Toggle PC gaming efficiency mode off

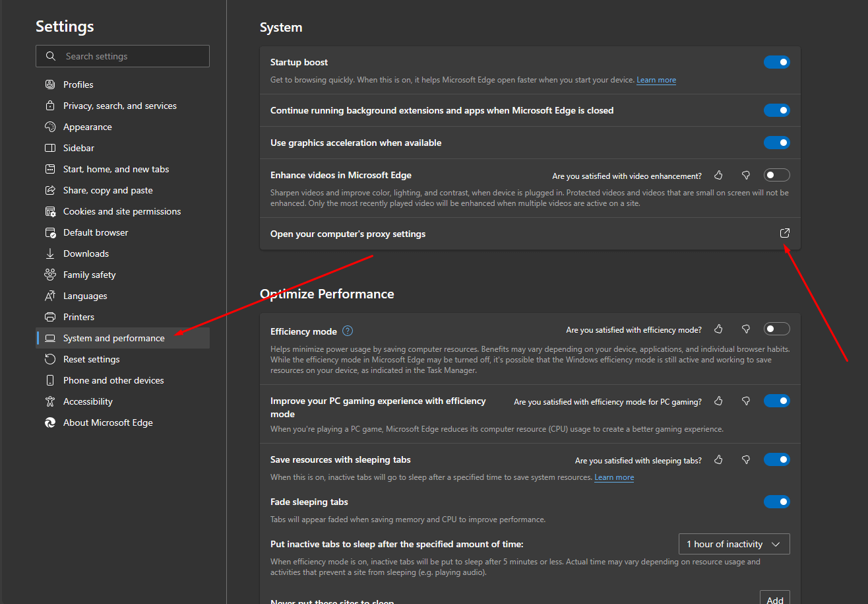click(777, 401)
